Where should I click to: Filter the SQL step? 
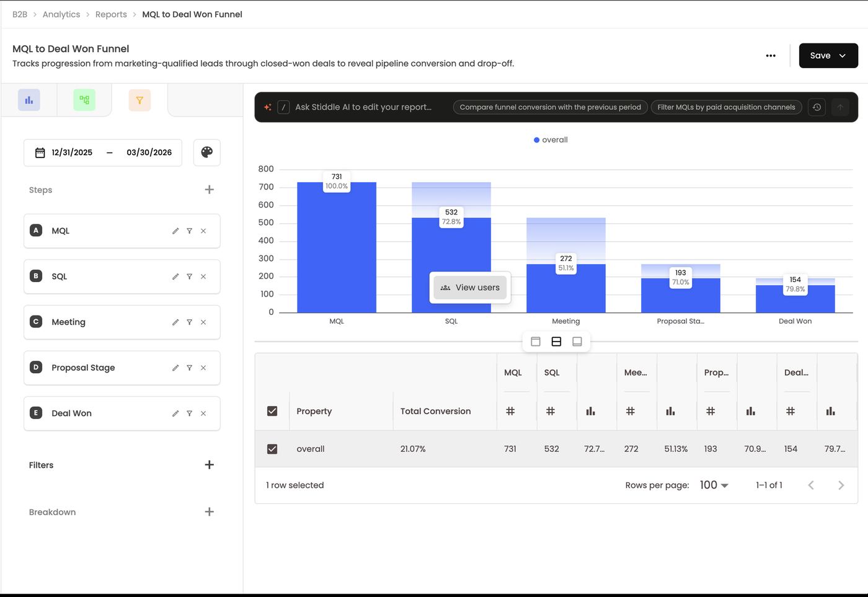pyautogui.click(x=189, y=276)
